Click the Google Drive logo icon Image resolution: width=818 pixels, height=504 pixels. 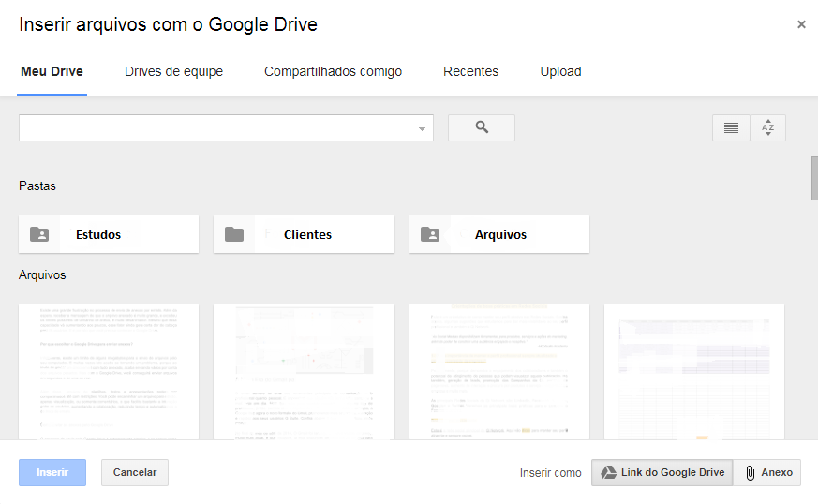click(x=608, y=473)
